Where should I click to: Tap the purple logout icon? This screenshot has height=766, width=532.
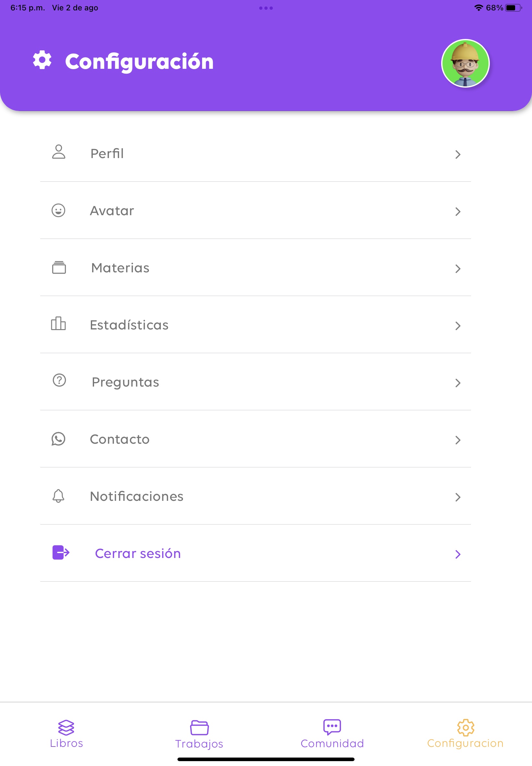coord(61,552)
